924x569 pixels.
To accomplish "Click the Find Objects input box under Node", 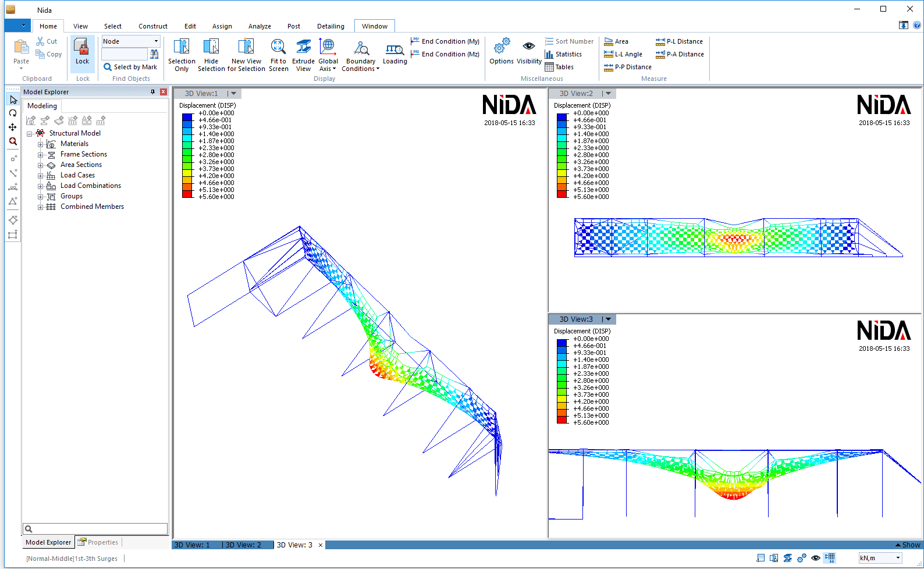I will (125, 54).
